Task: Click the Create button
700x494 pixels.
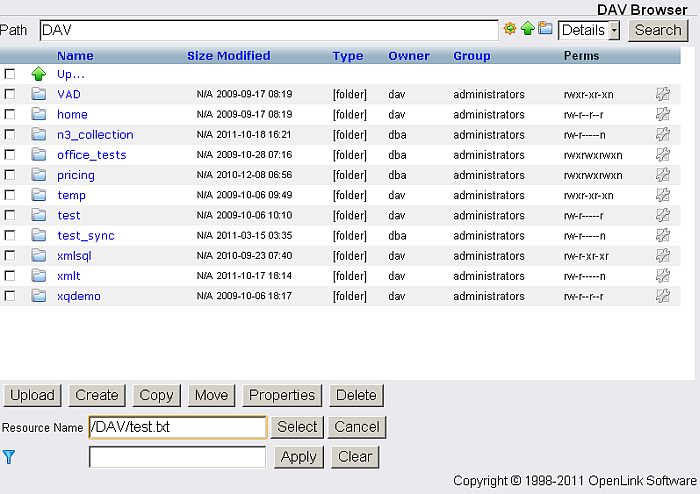Action: tap(97, 395)
